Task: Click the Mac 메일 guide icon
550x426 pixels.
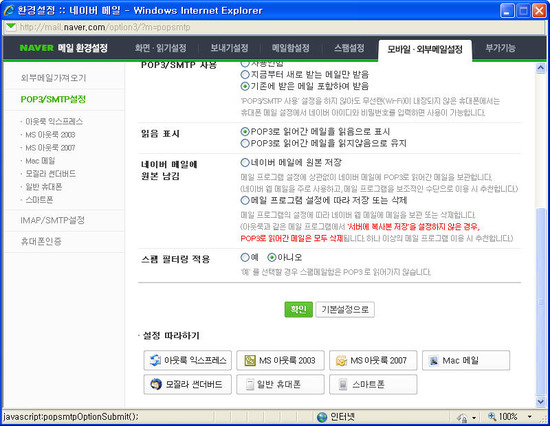Action: pos(434,360)
